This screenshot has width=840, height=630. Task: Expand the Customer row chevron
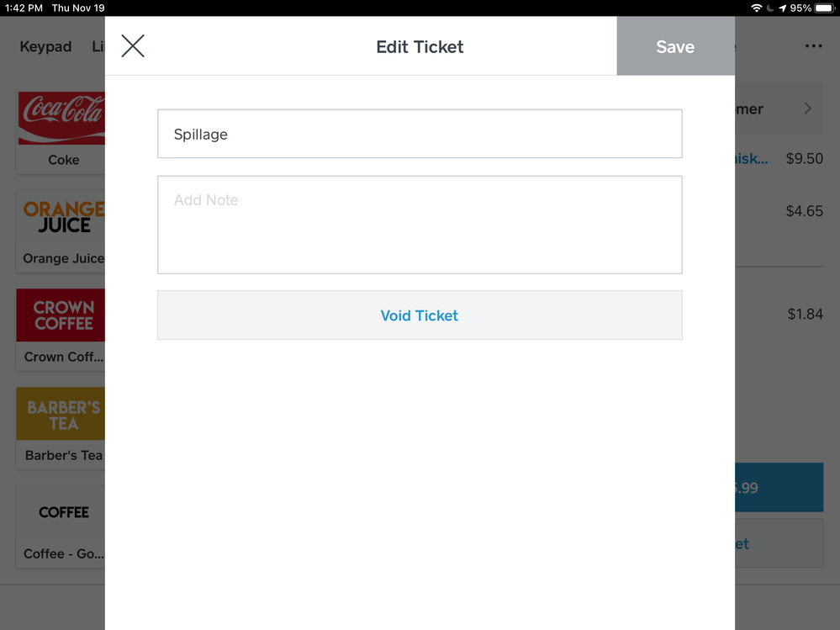tap(806, 109)
